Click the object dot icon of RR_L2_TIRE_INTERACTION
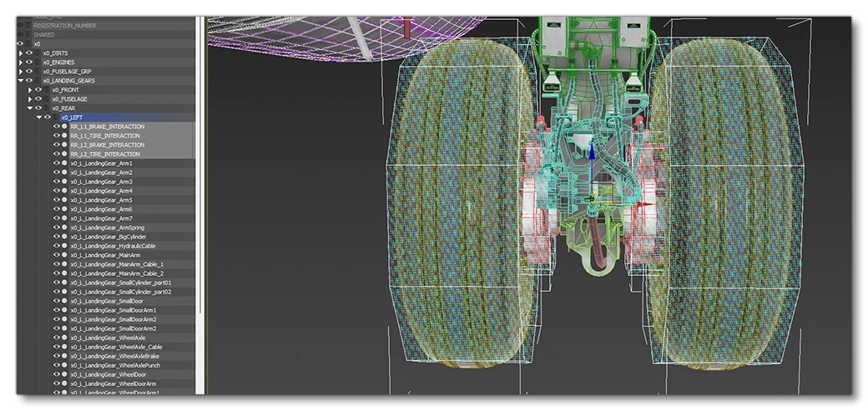Image resolution: width=868 pixels, height=411 pixels. 65,153
